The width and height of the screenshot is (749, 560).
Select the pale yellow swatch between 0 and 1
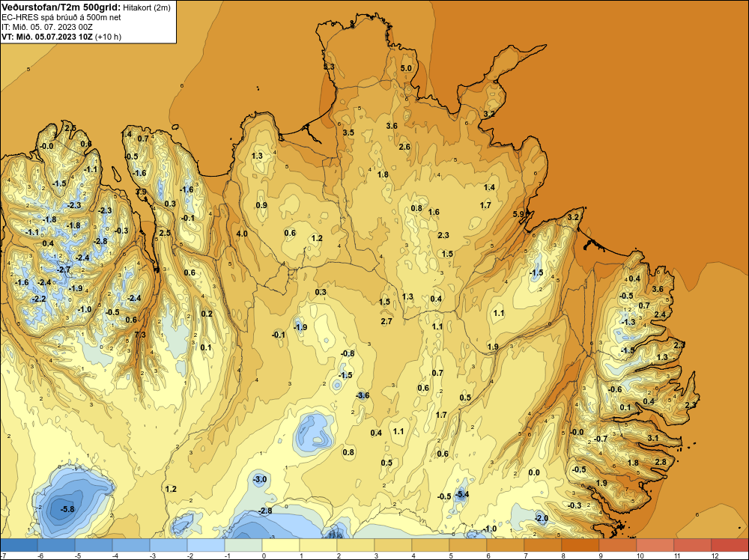(281, 545)
